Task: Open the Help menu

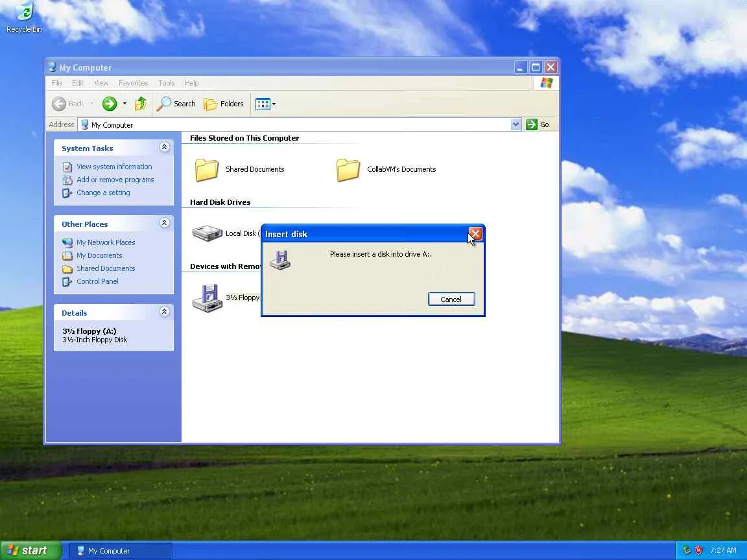Action: [191, 83]
